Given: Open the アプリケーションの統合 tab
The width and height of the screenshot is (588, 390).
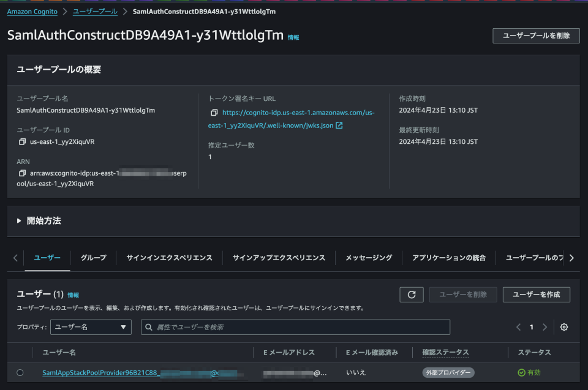Looking at the screenshot, I should pyautogui.click(x=449, y=258).
